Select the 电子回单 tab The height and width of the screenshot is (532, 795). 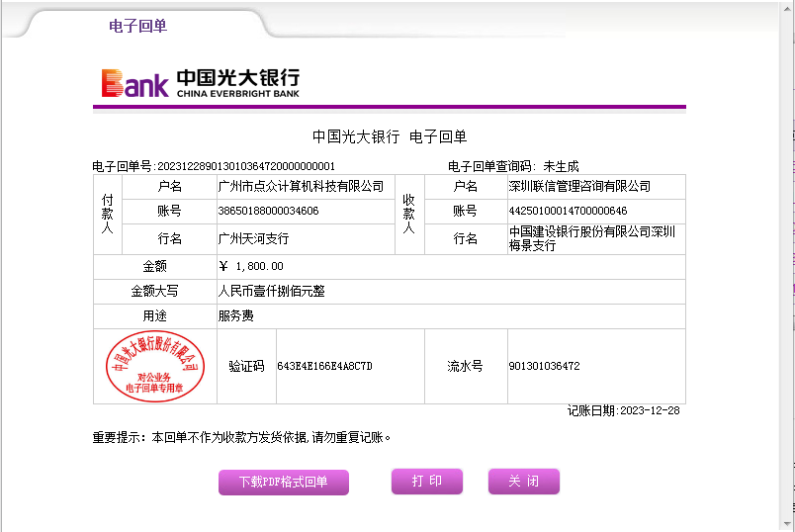[x=137, y=26]
